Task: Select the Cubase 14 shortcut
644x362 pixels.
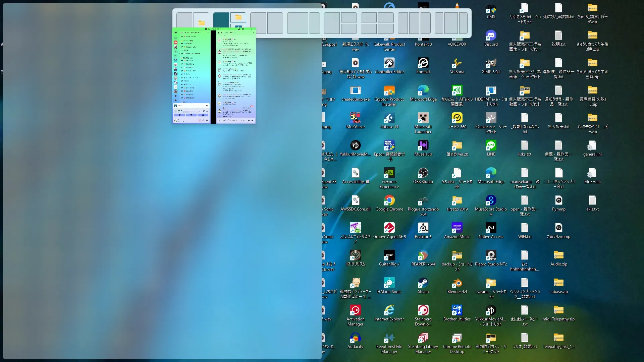Action: [389, 118]
